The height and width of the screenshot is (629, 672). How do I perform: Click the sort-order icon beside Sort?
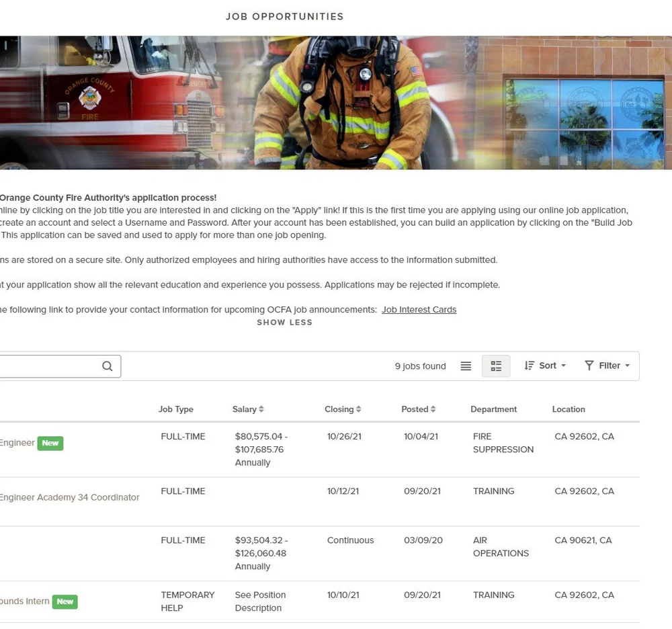click(531, 366)
